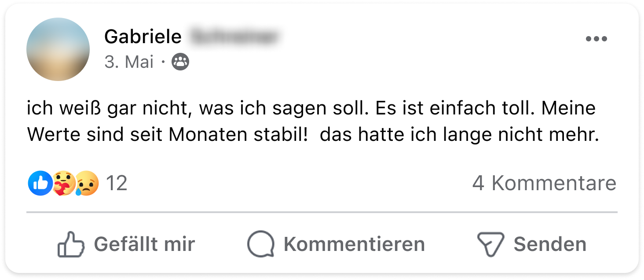644x280 pixels.
Task: Click the Kommentieren text label
Action: [354, 244]
